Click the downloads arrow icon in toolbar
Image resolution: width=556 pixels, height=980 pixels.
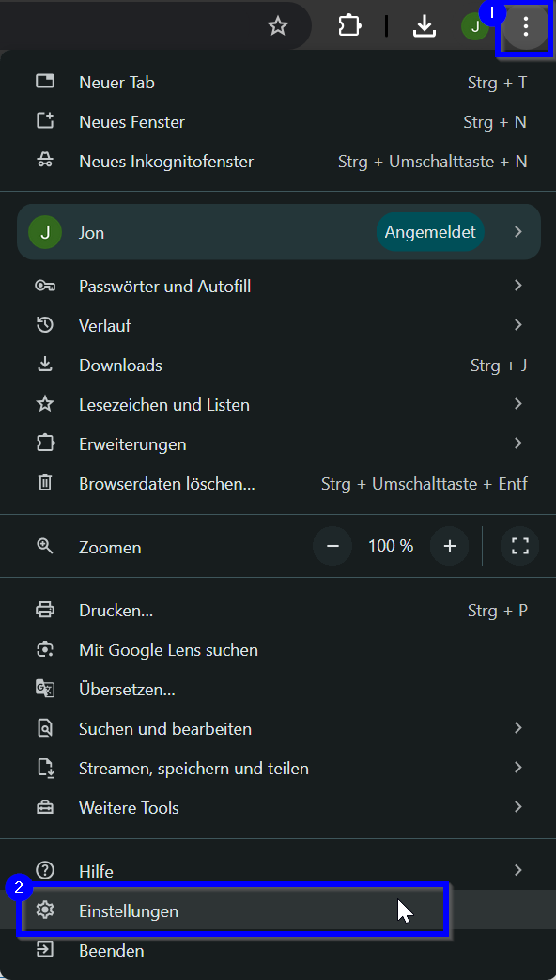click(x=425, y=25)
